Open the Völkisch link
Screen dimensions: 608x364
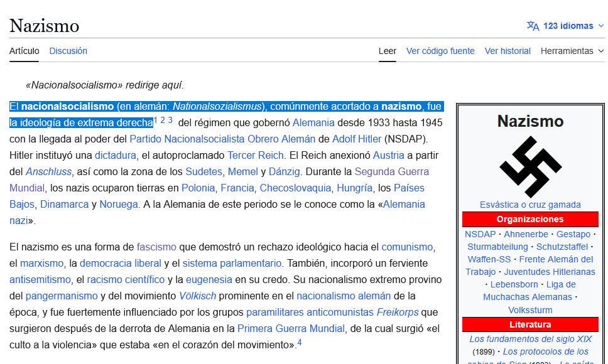197,296
